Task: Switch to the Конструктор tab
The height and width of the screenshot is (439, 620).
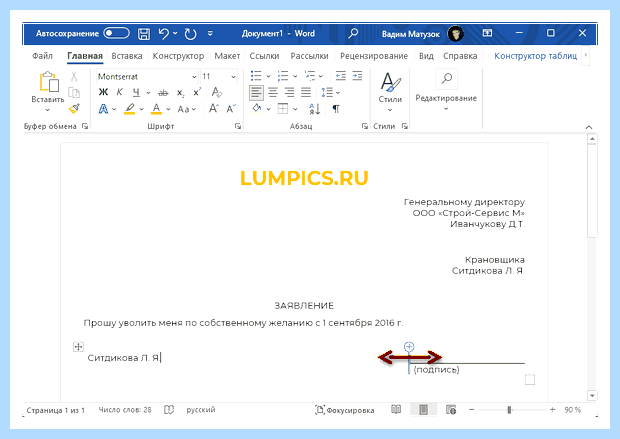Action: click(x=178, y=56)
